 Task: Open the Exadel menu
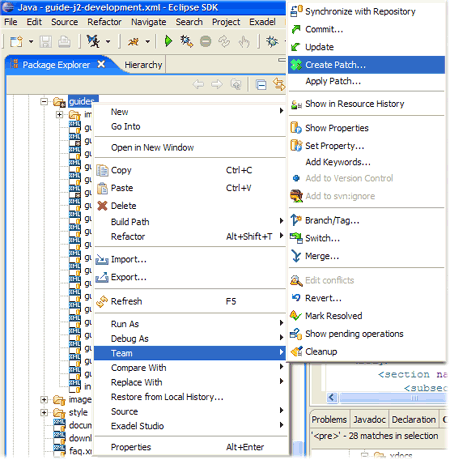262,22
